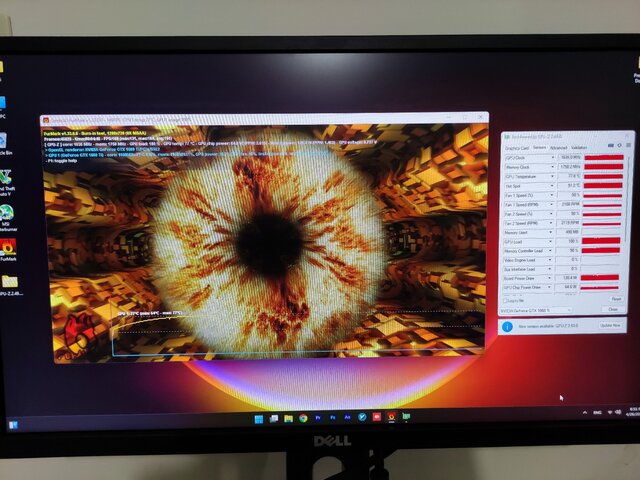The width and height of the screenshot is (640, 480).
Task: Expand the Board Power Draw sensor dropdown
Action: click(x=553, y=278)
